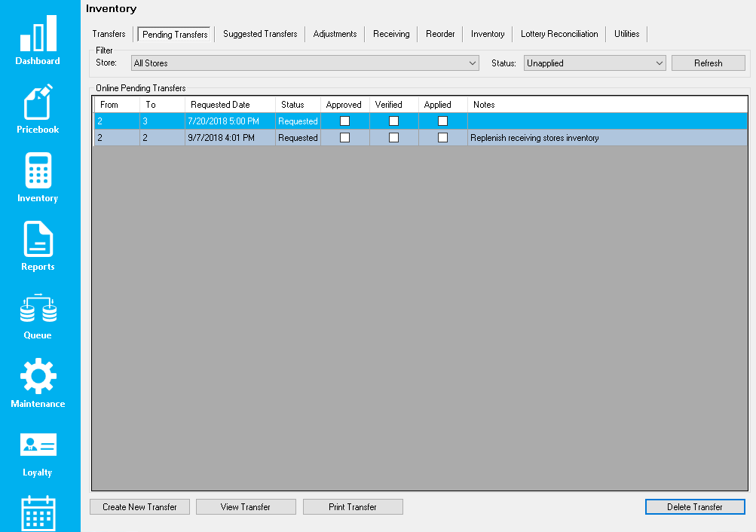The image size is (756, 532).
Task: Click the Verified column header
Action: click(394, 105)
